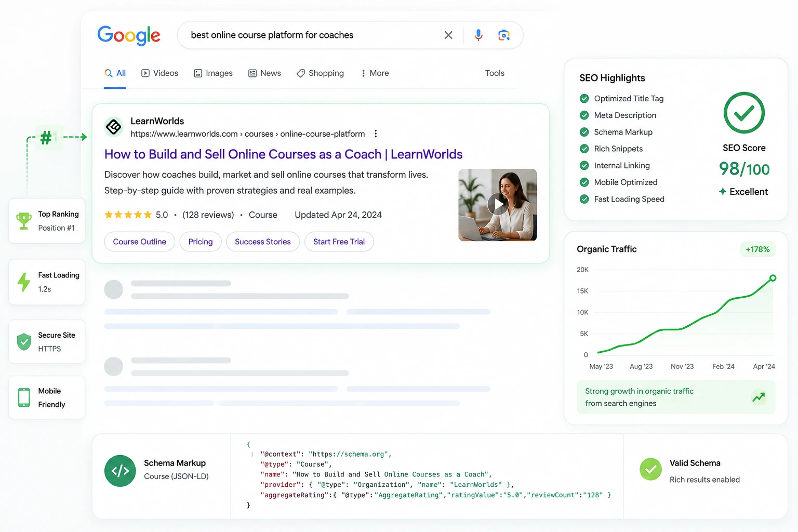Click the Rich results enabled text
Screen dimensions: 798x532
tap(704, 480)
